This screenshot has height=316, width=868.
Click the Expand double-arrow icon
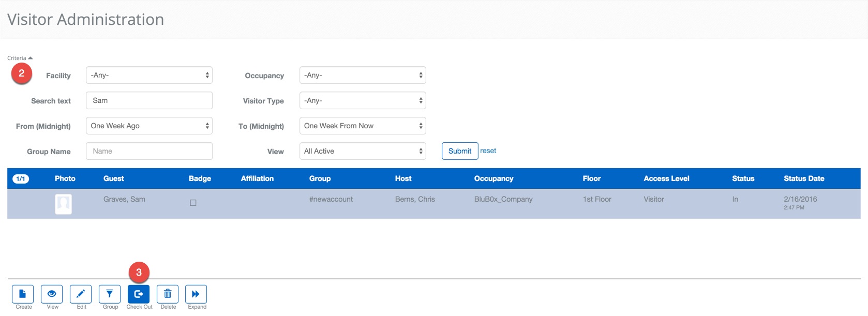pos(196,294)
